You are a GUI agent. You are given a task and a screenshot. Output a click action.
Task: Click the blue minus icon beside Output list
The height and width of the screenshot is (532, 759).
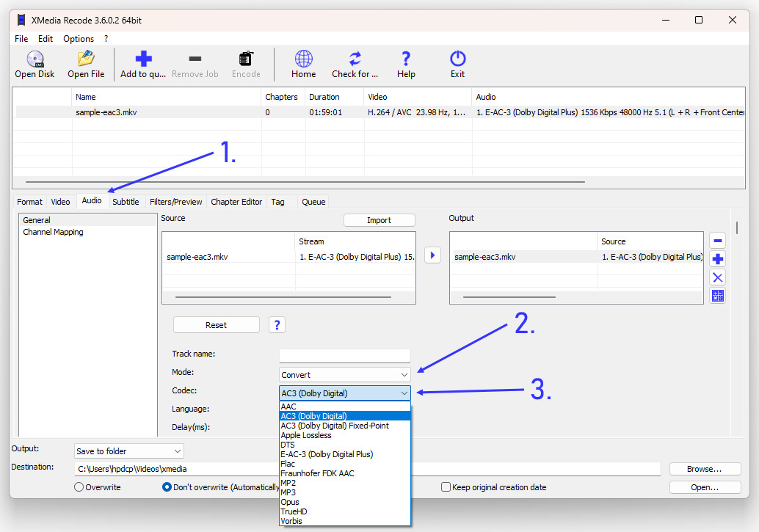(717, 241)
